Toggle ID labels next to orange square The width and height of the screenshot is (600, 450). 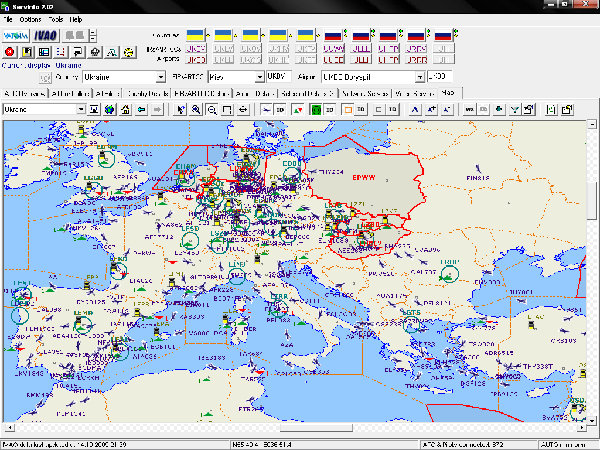tap(361, 109)
